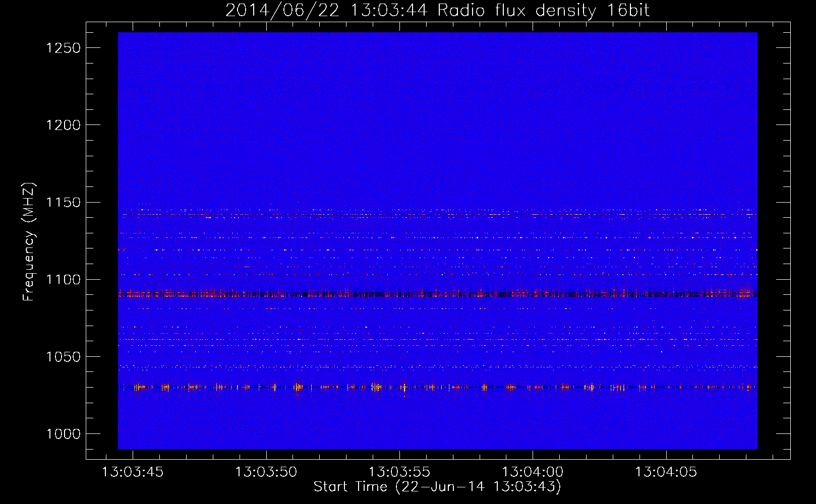Click the 1050 frequency tick label
Screen dimensions: 816x504
click(x=63, y=357)
